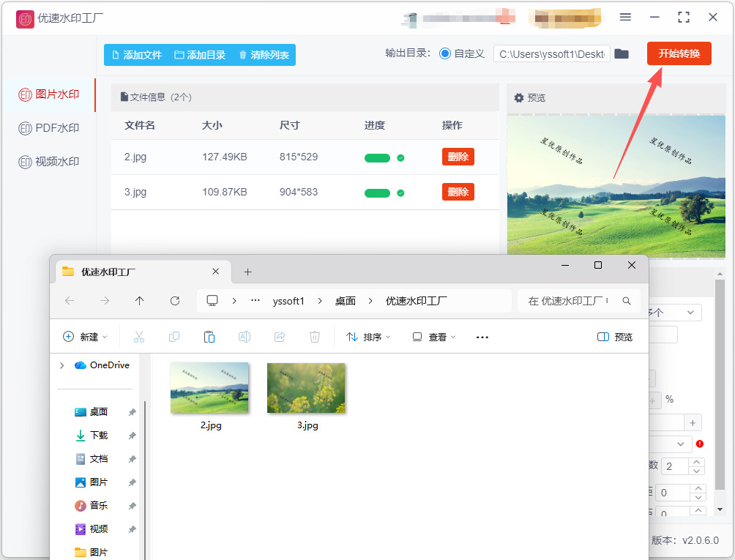Close the 优速水印工厂 Explorer tab
This screenshot has height=560, width=735.
216,272
